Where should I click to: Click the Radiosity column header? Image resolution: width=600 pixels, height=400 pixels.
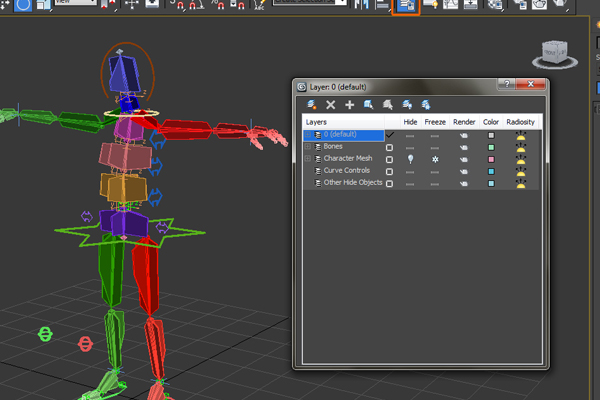pyautogui.click(x=520, y=122)
